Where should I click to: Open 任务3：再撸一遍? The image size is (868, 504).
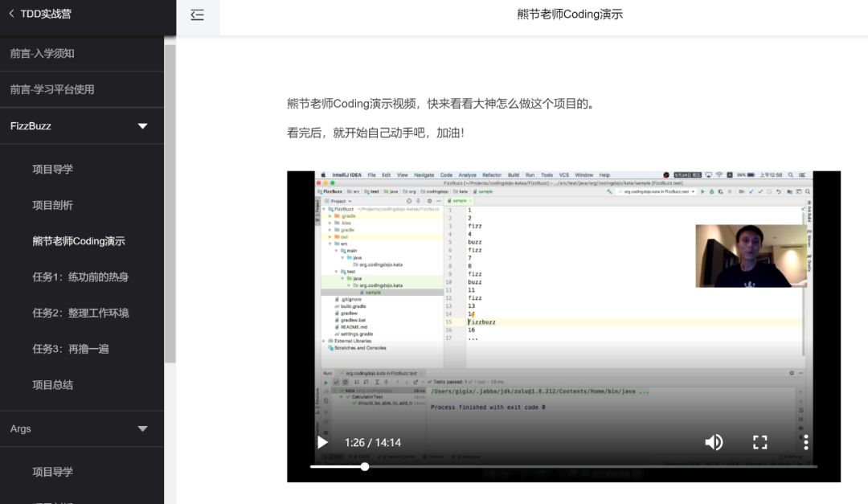coord(70,350)
